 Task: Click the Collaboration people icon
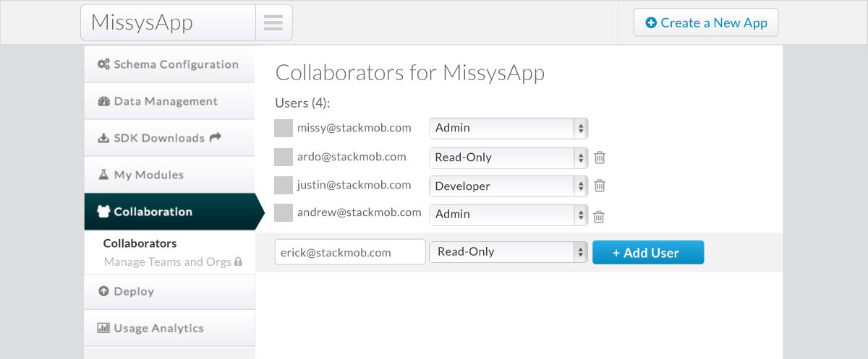(x=103, y=212)
